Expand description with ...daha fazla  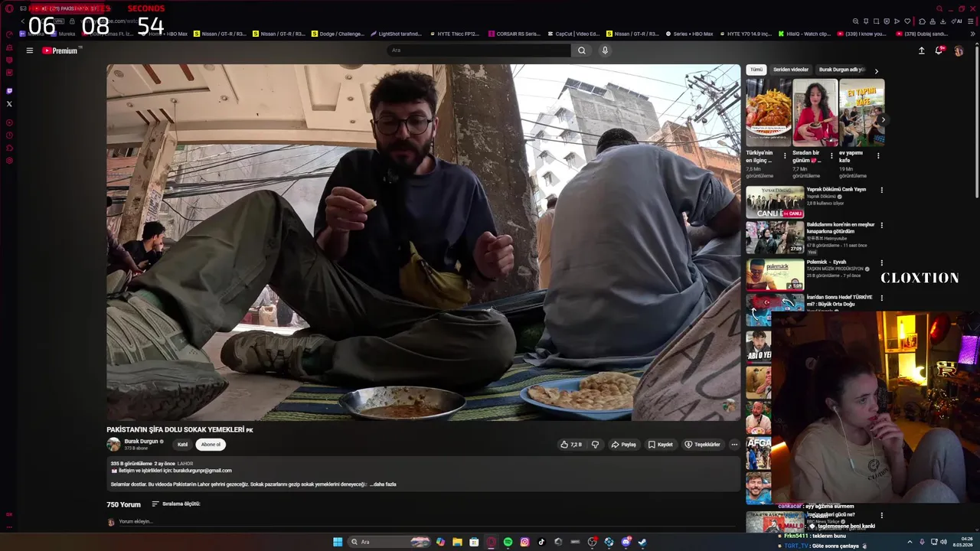click(x=383, y=484)
